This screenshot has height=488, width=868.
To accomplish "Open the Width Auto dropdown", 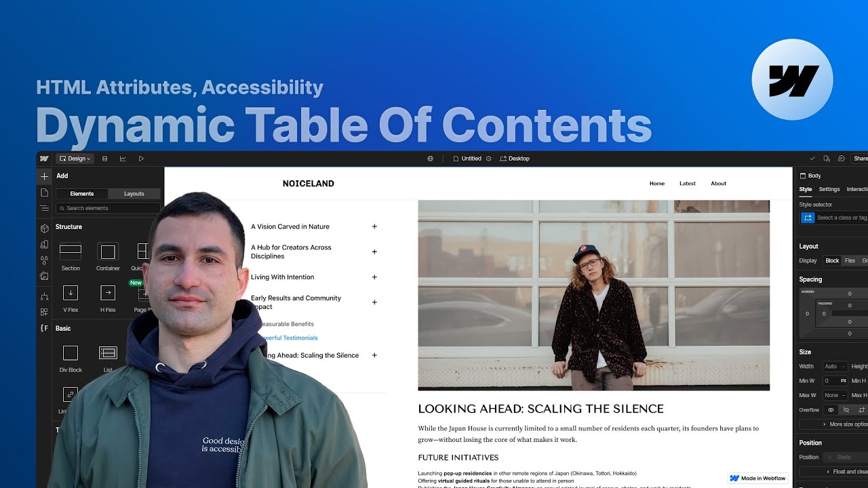I will click(835, 367).
